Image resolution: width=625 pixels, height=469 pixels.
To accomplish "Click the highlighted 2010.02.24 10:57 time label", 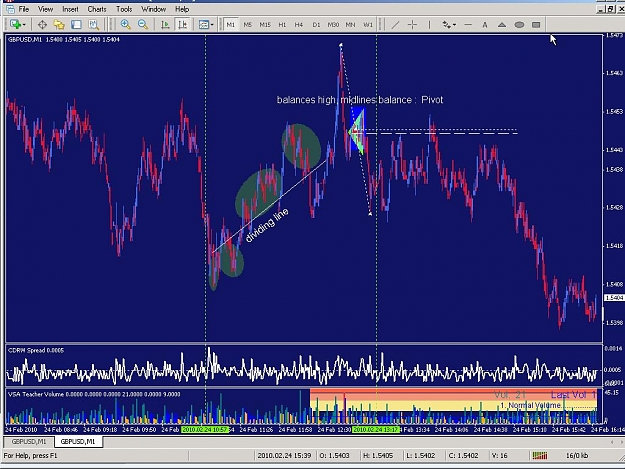I will click(x=204, y=430).
